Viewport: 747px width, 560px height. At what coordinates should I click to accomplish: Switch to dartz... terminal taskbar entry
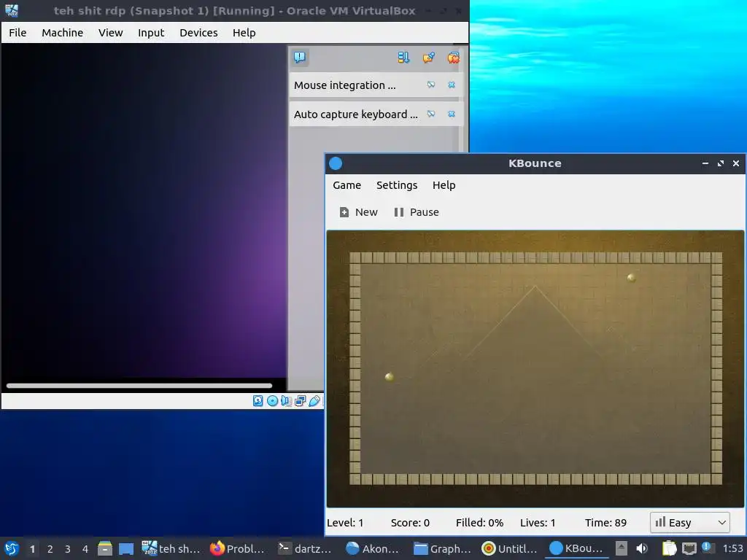(x=306, y=548)
